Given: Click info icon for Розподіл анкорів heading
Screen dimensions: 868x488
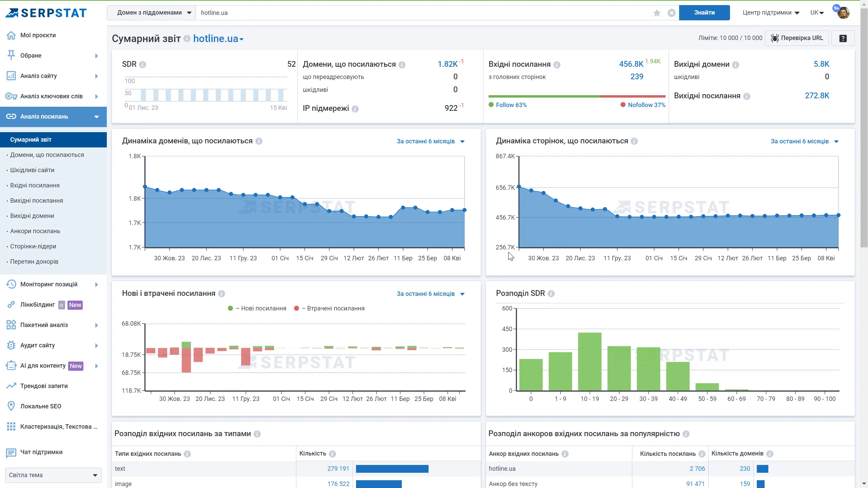Looking at the screenshot, I should tap(686, 434).
